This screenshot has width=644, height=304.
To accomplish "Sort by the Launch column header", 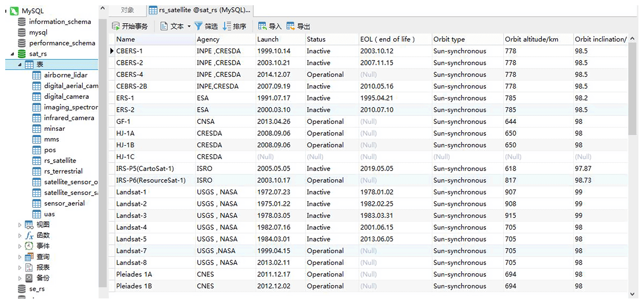I will click(x=268, y=39).
